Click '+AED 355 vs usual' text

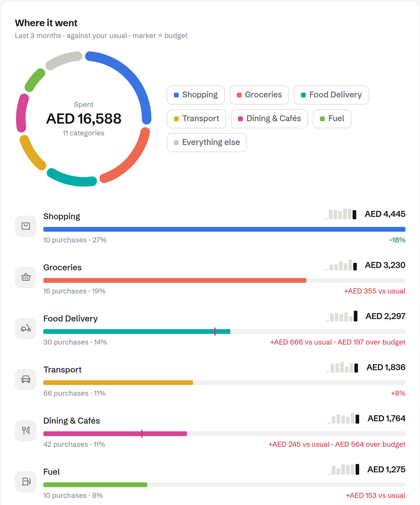[x=375, y=291]
